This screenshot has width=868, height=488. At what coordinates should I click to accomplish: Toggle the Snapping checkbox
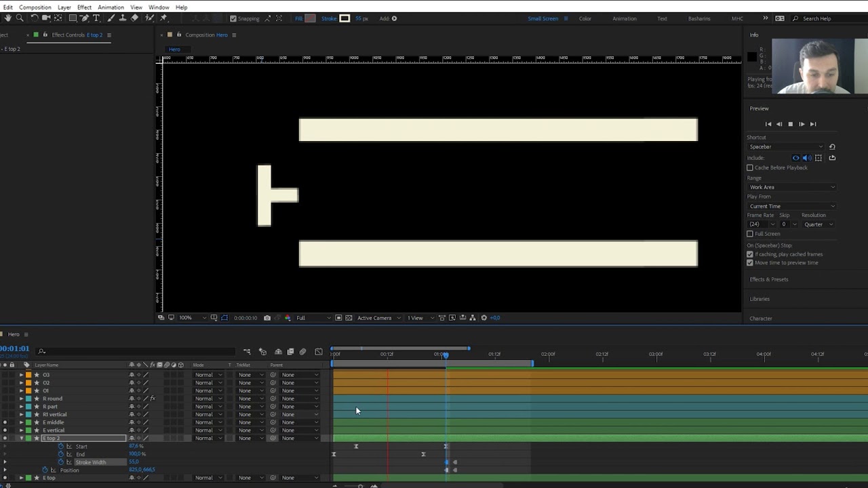(x=233, y=18)
